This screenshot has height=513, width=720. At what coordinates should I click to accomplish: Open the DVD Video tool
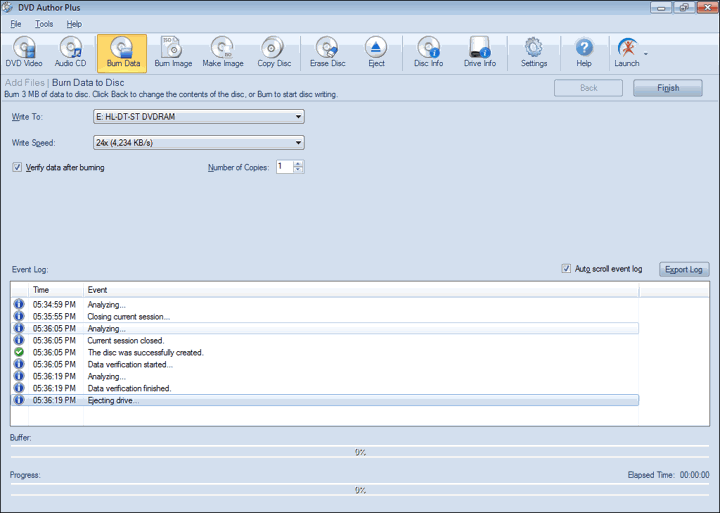point(24,53)
